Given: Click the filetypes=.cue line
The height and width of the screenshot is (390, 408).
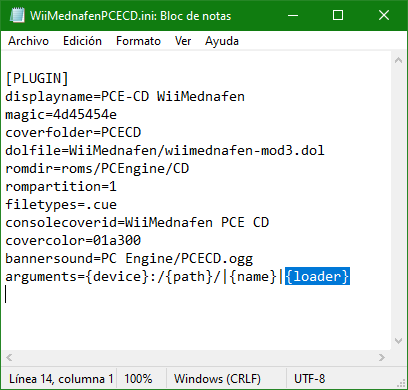Looking at the screenshot, I should (x=61, y=205).
